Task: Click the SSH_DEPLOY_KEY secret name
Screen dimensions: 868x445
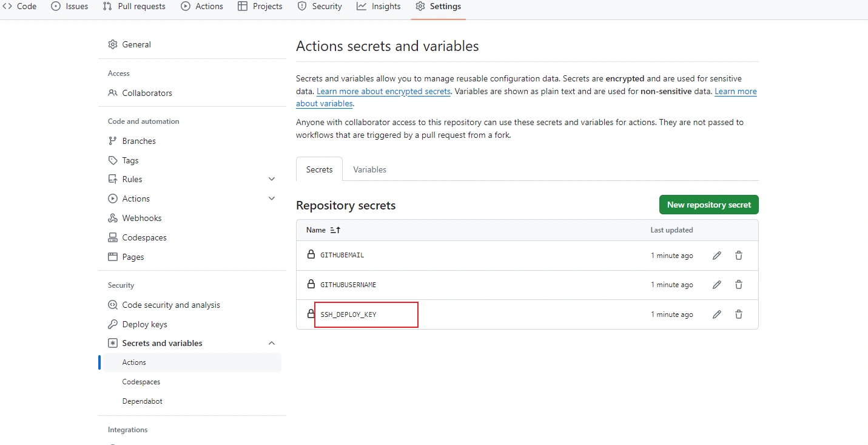Action: tap(348, 314)
